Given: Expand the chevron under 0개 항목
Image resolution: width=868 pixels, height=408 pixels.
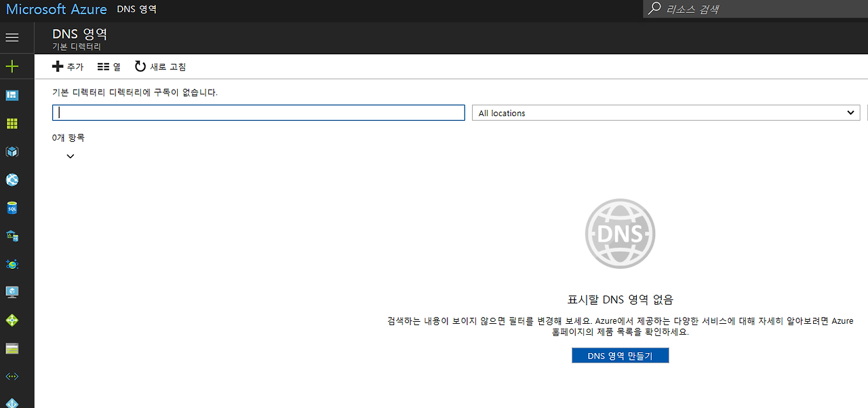Looking at the screenshot, I should tap(71, 156).
